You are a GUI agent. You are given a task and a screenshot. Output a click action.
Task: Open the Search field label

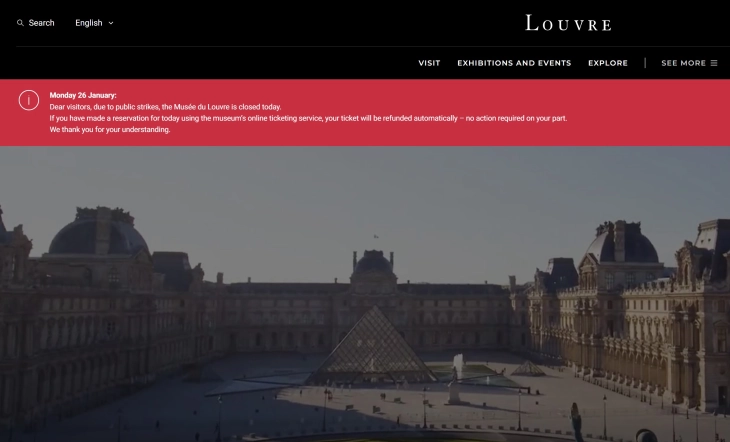click(41, 23)
